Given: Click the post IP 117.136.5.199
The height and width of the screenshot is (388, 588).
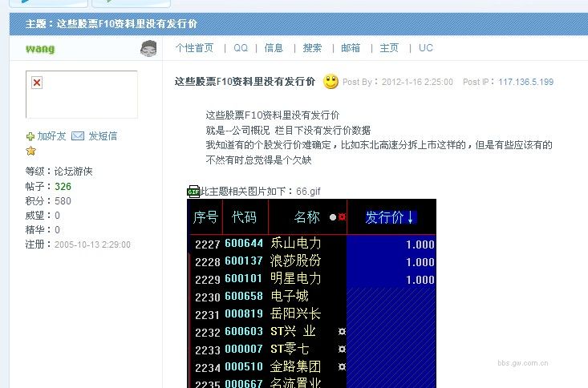Looking at the screenshot, I should click(525, 82).
